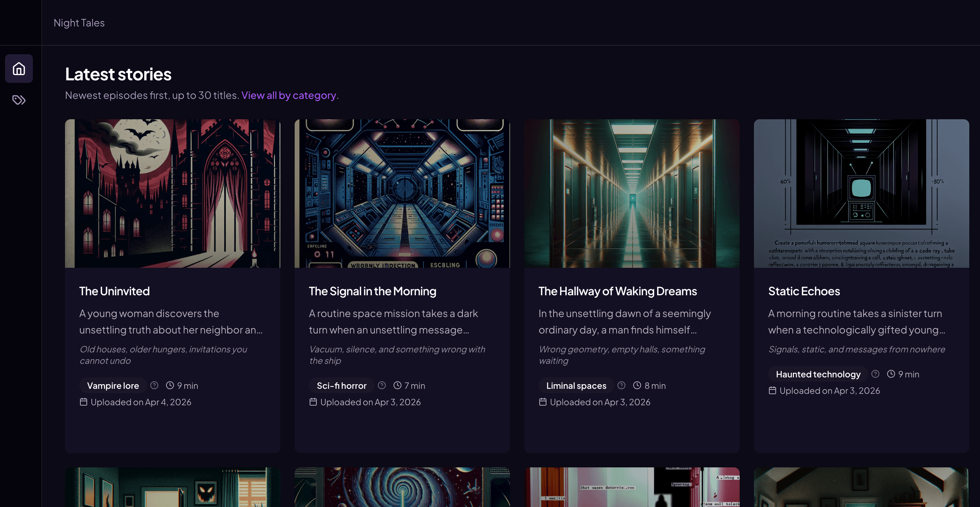Select the Sci-fi horror category tag

click(x=341, y=385)
